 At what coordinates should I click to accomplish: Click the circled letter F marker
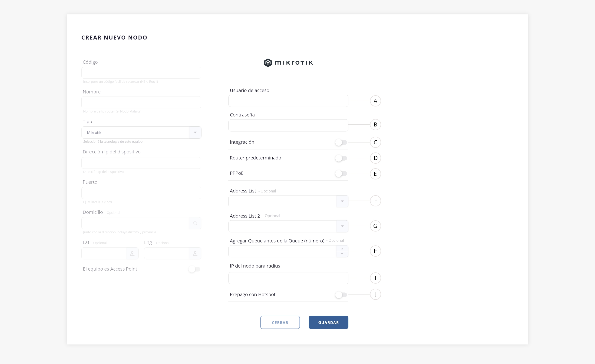[x=375, y=201]
